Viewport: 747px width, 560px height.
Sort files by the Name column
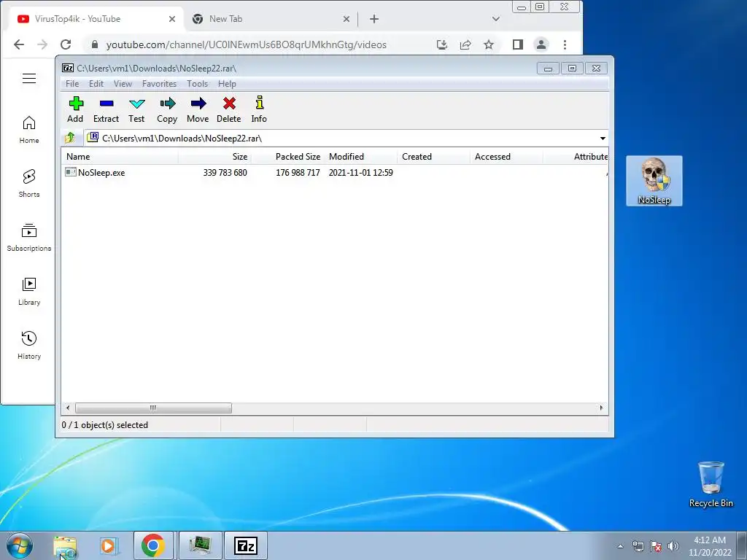[x=120, y=157]
